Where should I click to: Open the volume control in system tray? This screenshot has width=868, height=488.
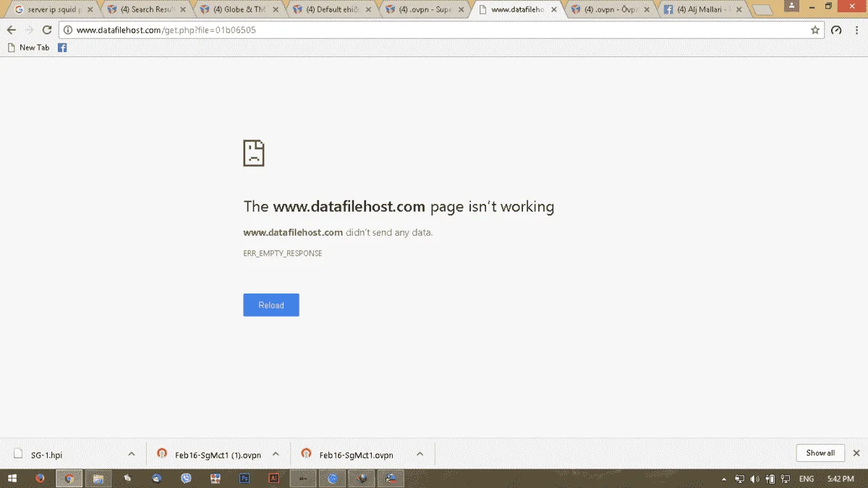[x=755, y=479]
